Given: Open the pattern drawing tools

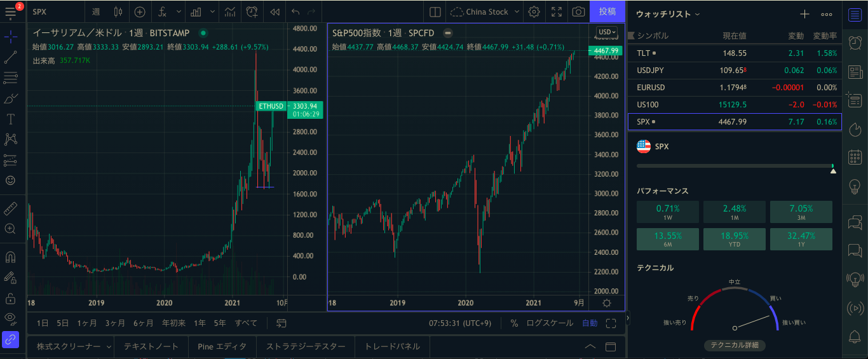Looking at the screenshot, I should click(x=11, y=139).
